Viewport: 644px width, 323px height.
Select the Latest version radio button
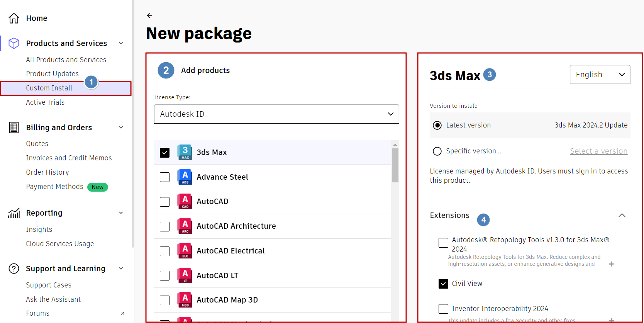(x=437, y=125)
